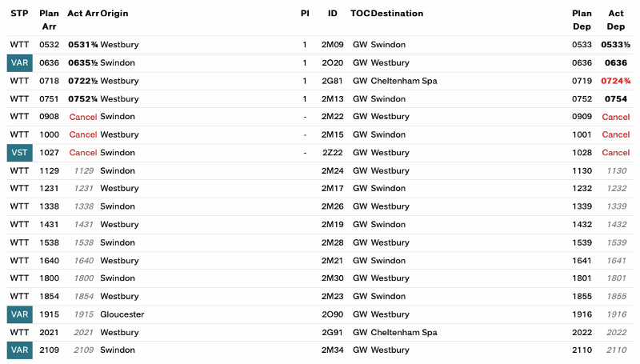Screen dimensions: 640x364
Task: Click the cancelled 2M22 service ID
Action: 332,117
